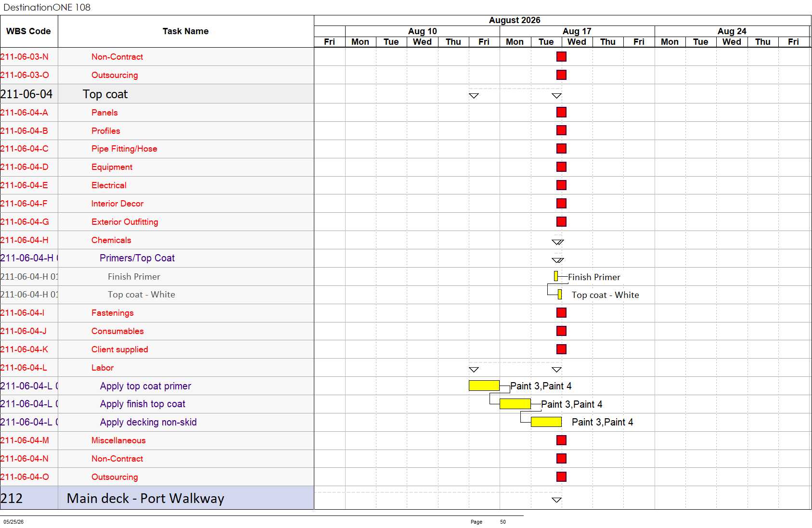Click the Apply finish top coat bar
The image size is (812, 528).
(x=515, y=404)
